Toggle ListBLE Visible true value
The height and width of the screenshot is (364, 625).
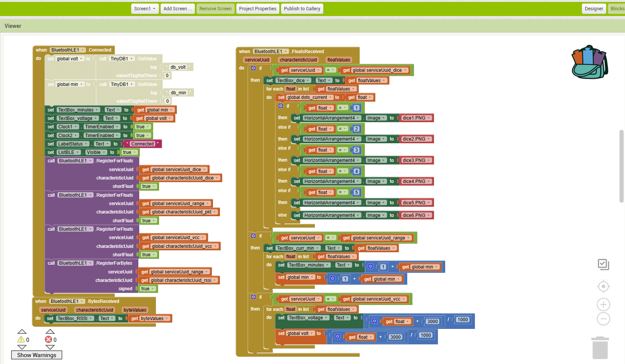(x=130, y=152)
